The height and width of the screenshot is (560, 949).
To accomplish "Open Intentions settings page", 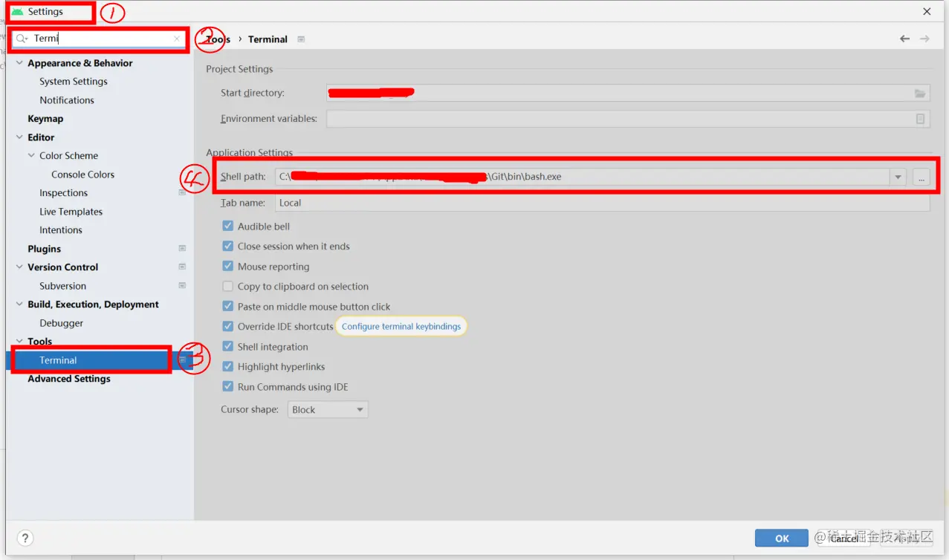I will [x=61, y=230].
